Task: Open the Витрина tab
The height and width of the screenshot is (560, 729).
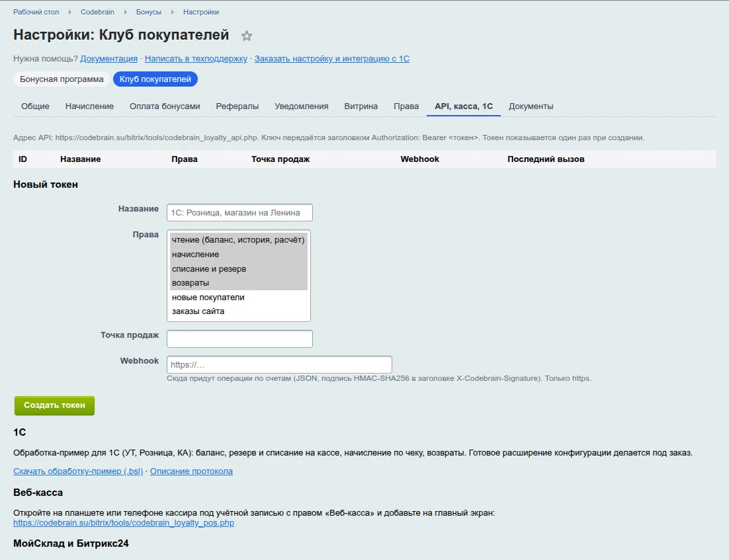Action: click(361, 106)
